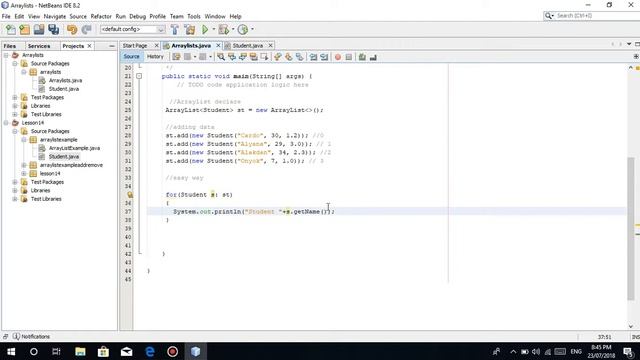Go to Previous Bookmark icon

pos(278,57)
